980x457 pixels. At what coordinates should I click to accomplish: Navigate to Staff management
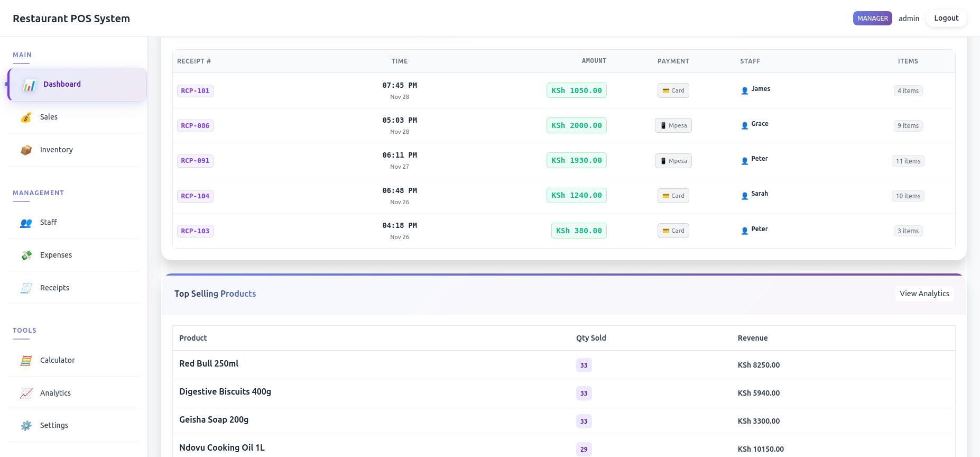coord(75,223)
